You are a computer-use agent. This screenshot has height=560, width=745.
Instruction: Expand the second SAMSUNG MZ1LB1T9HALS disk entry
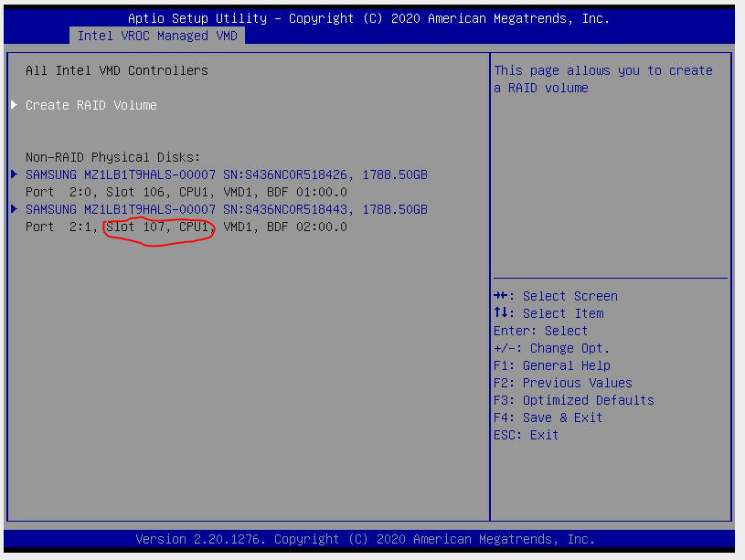click(226, 209)
